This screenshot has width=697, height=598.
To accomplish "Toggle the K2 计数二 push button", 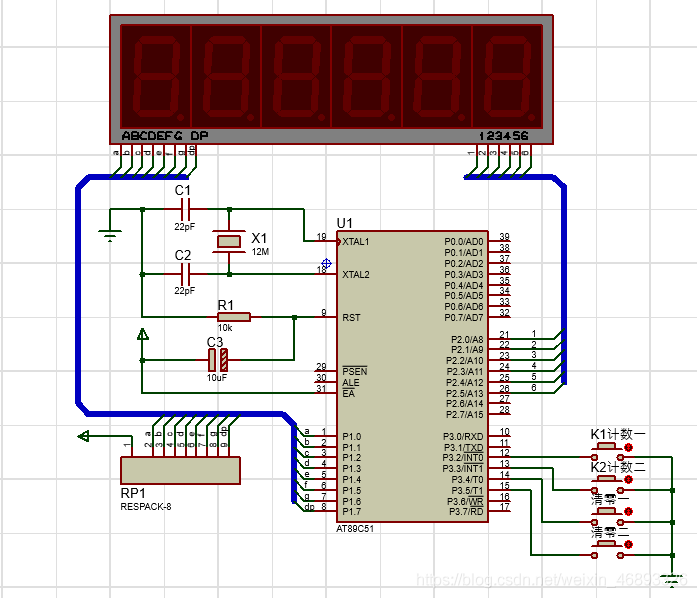I will click(607, 485).
